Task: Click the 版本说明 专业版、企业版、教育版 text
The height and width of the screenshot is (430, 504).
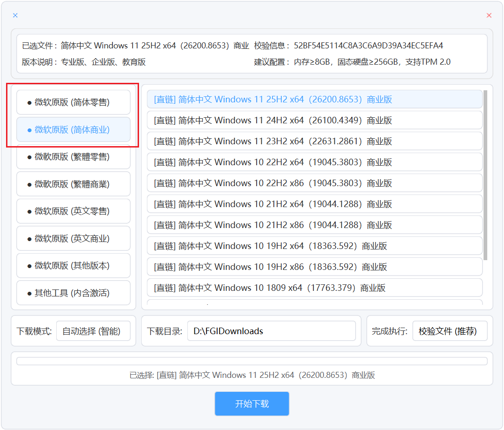Action: pos(84,62)
